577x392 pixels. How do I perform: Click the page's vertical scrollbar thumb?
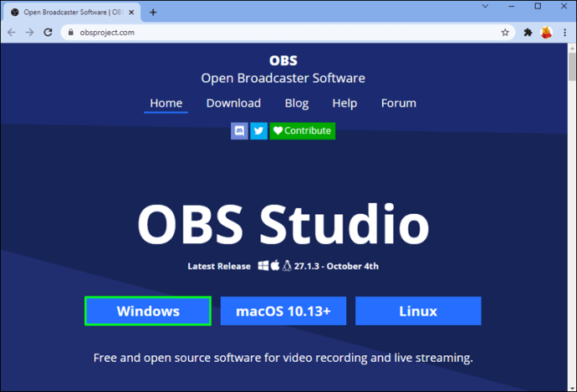coord(572,67)
